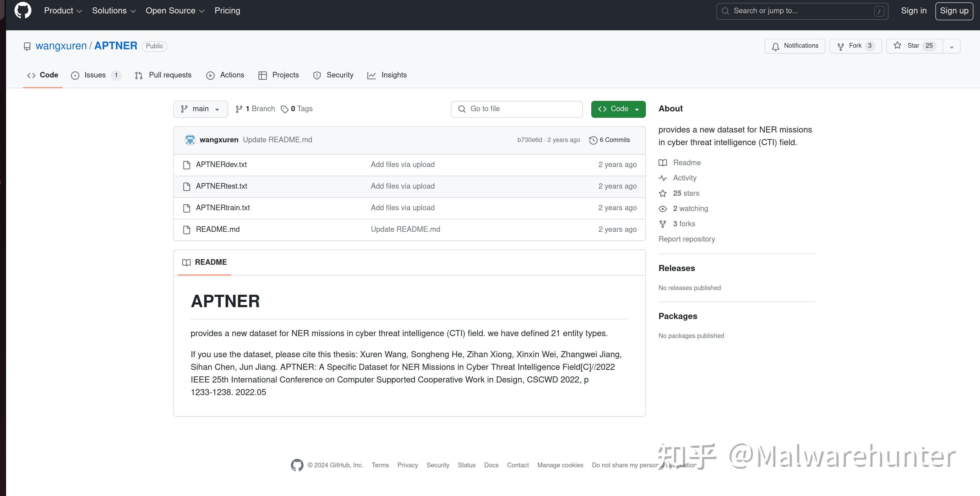Click the wangxuren avatar icon
This screenshot has height=496, width=980.
coord(190,140)
